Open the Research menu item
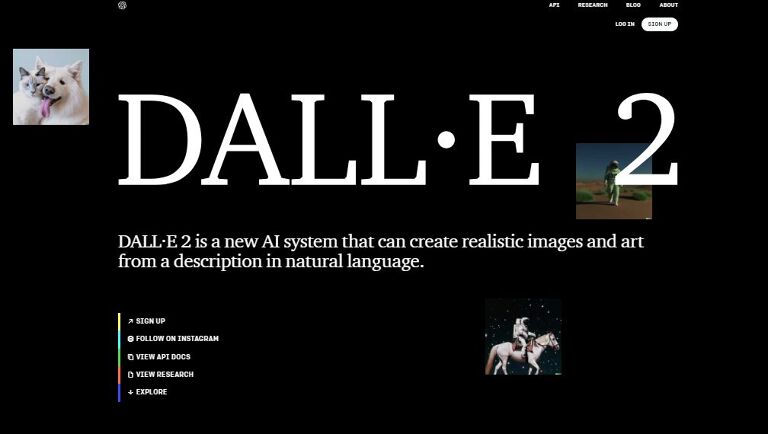 tap(592, 5)
